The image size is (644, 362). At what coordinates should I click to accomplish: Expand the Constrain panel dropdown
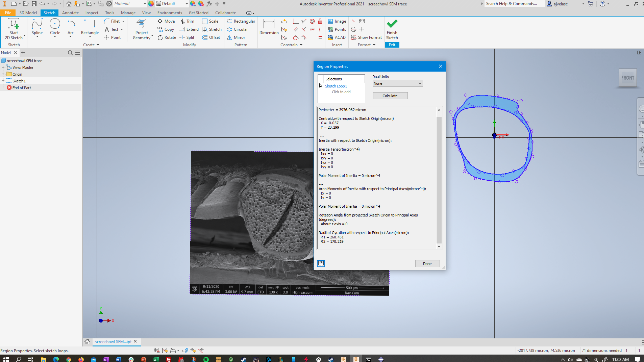point(291,45)
